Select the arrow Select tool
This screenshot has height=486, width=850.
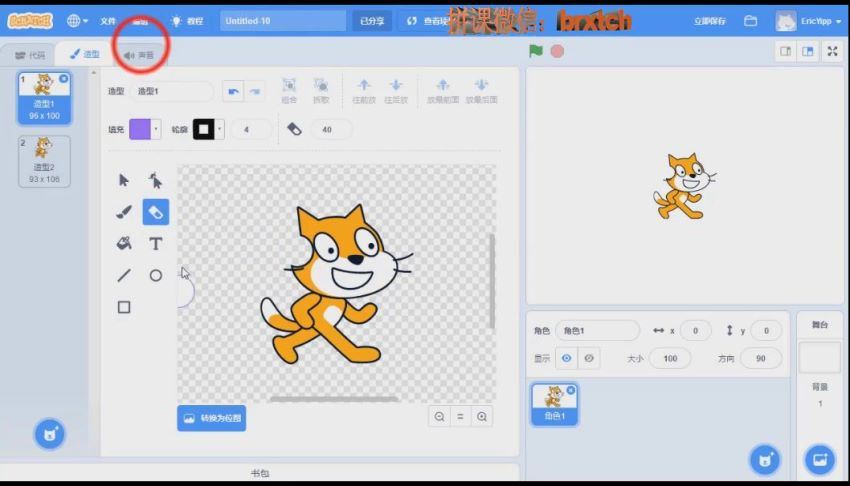(x=124, y=180)
